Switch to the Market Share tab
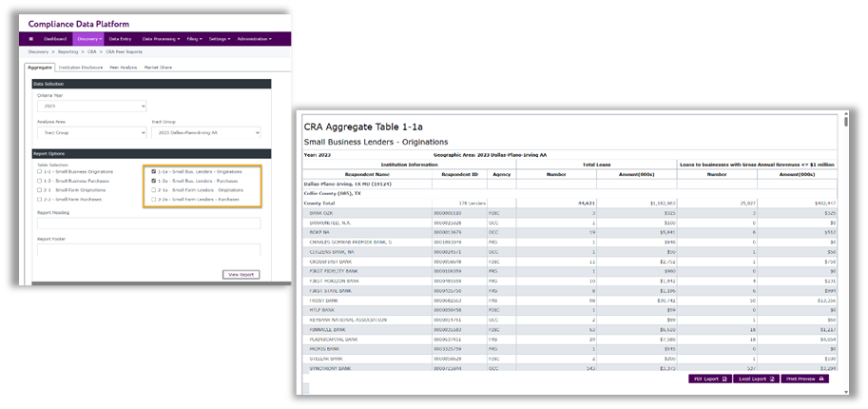The image size is (868, 409). (x=158, y=68)
